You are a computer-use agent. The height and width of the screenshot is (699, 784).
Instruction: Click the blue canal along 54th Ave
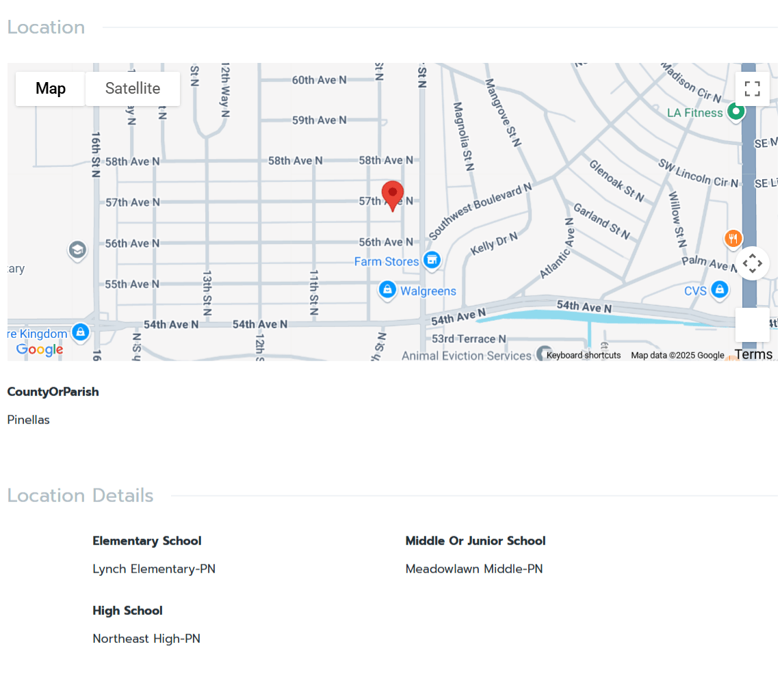click(x=582, y=317)
